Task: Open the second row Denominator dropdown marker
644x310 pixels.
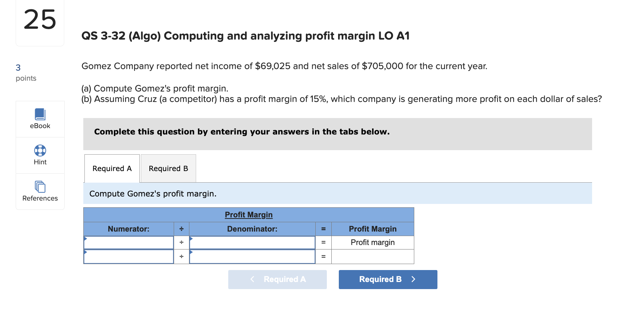Action: 191,252
